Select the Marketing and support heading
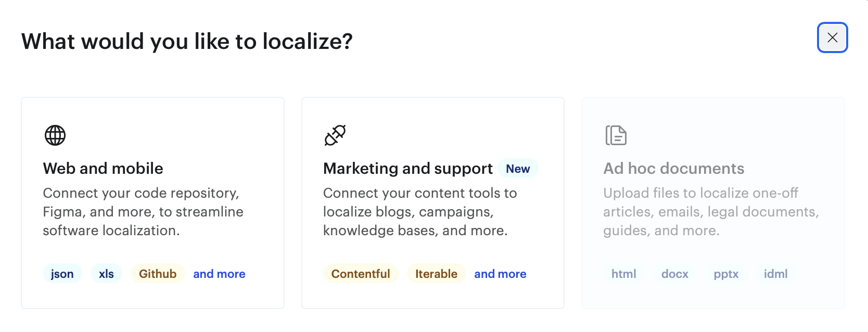 tap(407, 169)
